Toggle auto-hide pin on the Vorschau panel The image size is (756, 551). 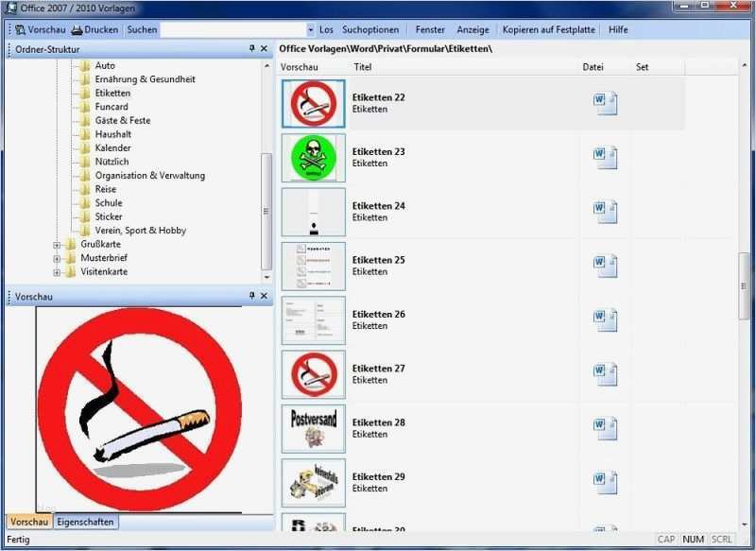[x=251, y=296]
